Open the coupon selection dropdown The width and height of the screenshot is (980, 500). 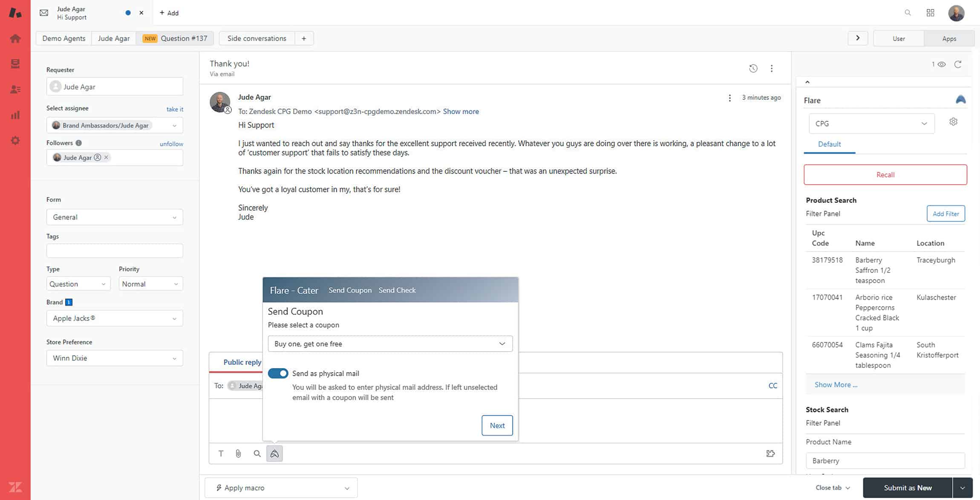(x=390, y=344)
